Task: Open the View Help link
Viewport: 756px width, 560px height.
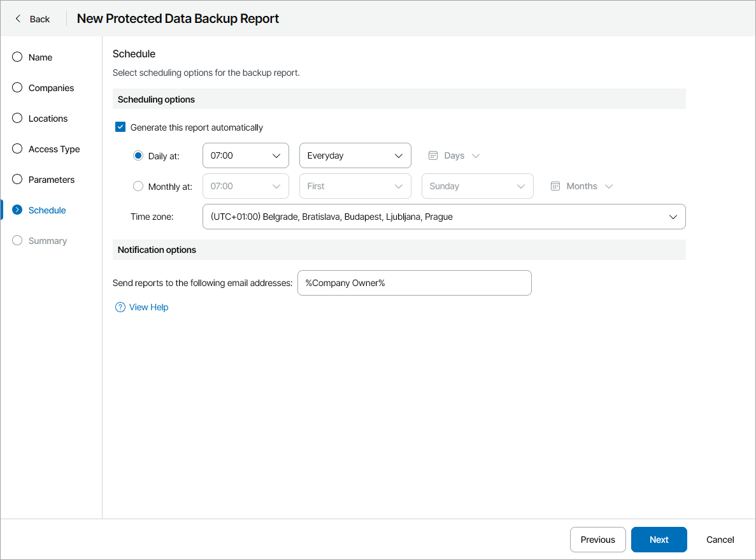Action: 148,306
